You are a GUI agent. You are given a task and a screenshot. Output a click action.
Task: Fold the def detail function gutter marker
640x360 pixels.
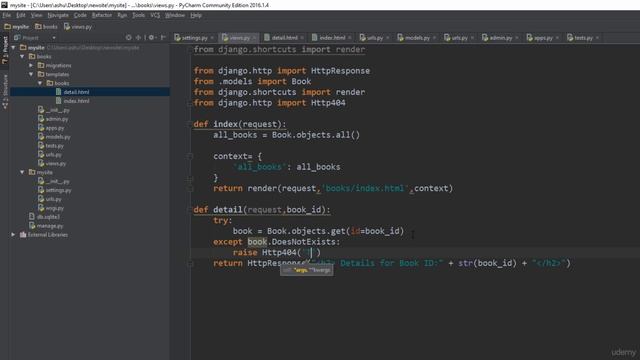[x=190, y=210]
